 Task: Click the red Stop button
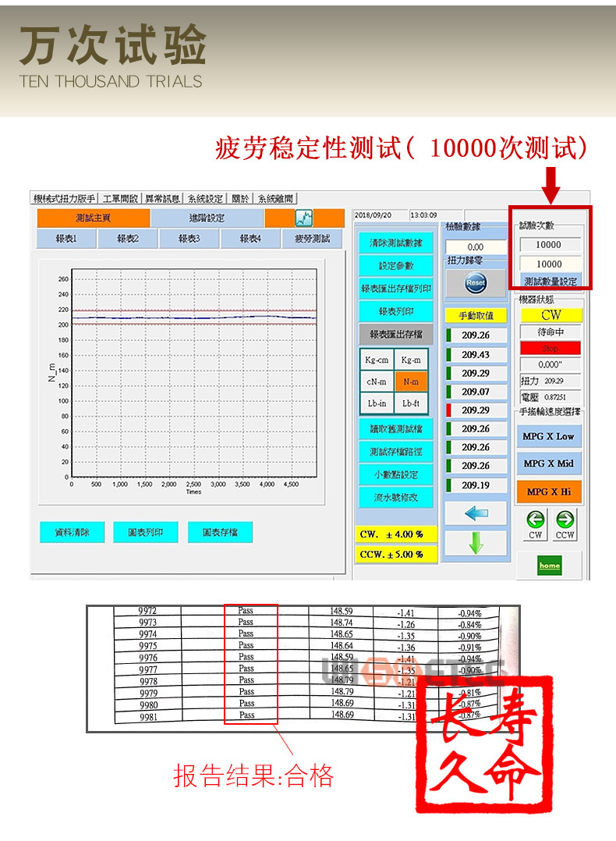click(x=550, y=348)
